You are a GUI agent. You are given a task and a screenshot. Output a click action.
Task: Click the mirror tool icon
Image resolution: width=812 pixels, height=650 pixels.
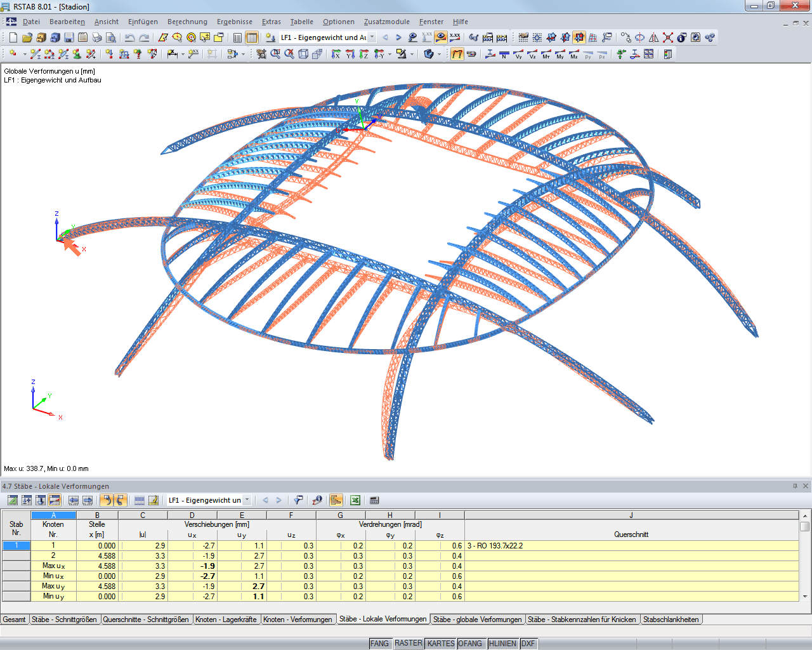coord(654,37)
